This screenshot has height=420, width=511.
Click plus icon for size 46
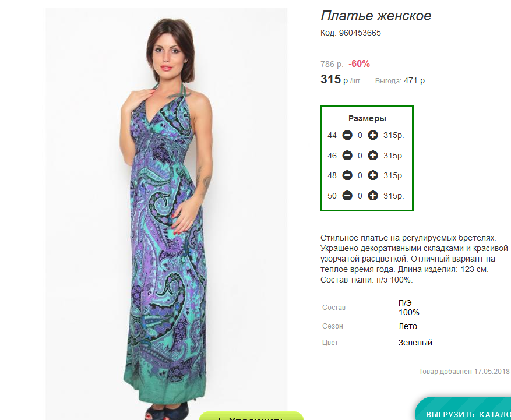point(373,156)
